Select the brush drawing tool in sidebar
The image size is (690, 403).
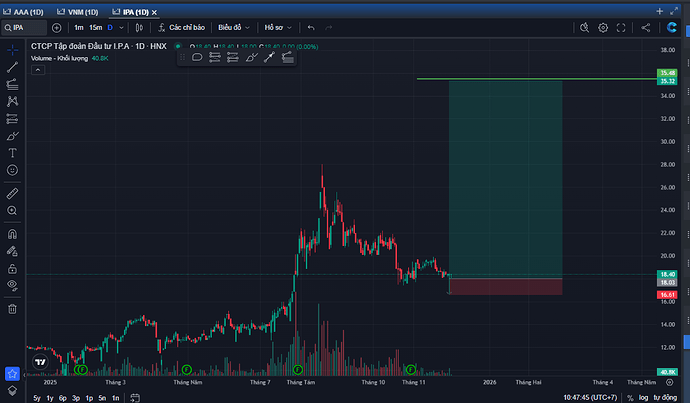tap(12, 136)
